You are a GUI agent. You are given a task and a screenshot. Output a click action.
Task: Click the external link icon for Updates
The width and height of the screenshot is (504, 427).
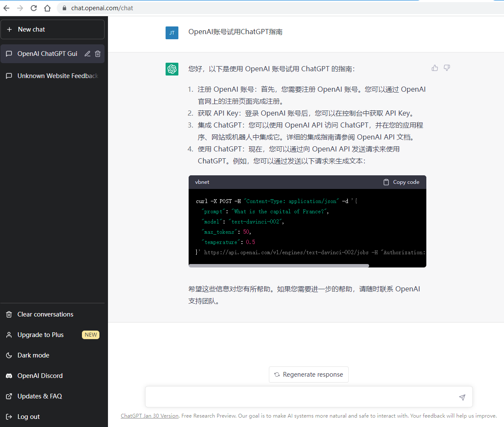click(9, 396)
